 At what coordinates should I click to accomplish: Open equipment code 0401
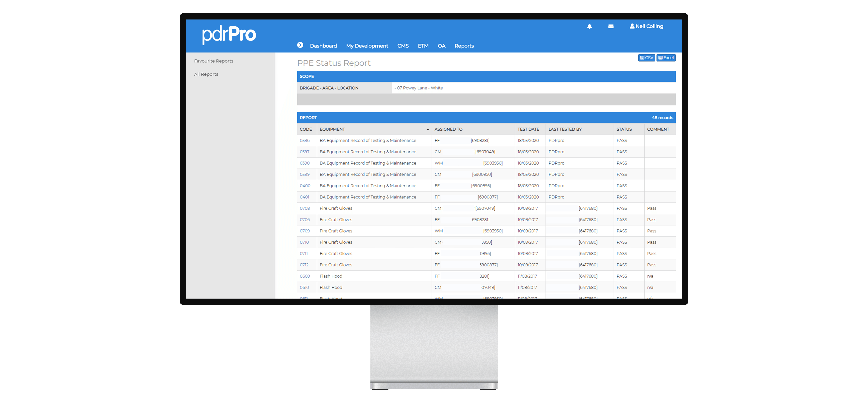[304, 197]
